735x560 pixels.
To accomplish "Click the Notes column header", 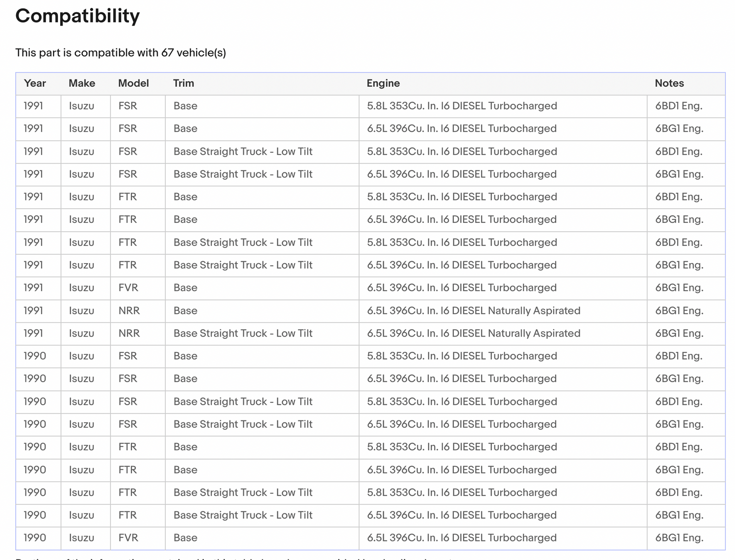I will (669, 83).
